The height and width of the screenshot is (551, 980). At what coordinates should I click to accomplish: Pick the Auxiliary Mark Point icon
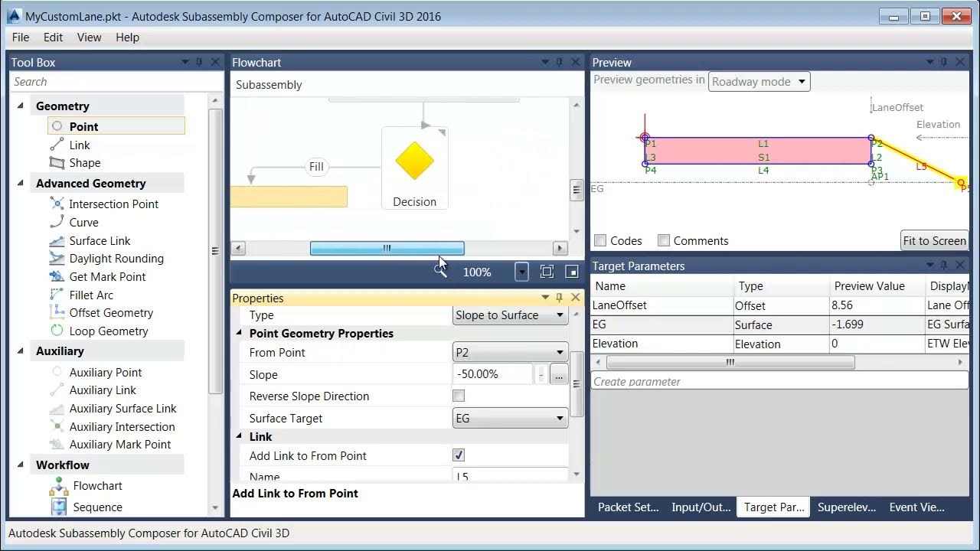[57, 444]
